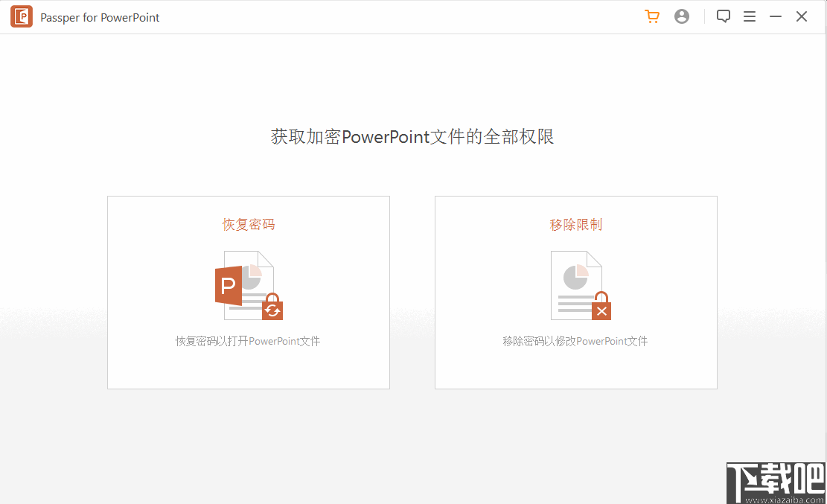The image size is (827, 504).
Task: Open the hamburger menu icon
Action: click(750, 16)
